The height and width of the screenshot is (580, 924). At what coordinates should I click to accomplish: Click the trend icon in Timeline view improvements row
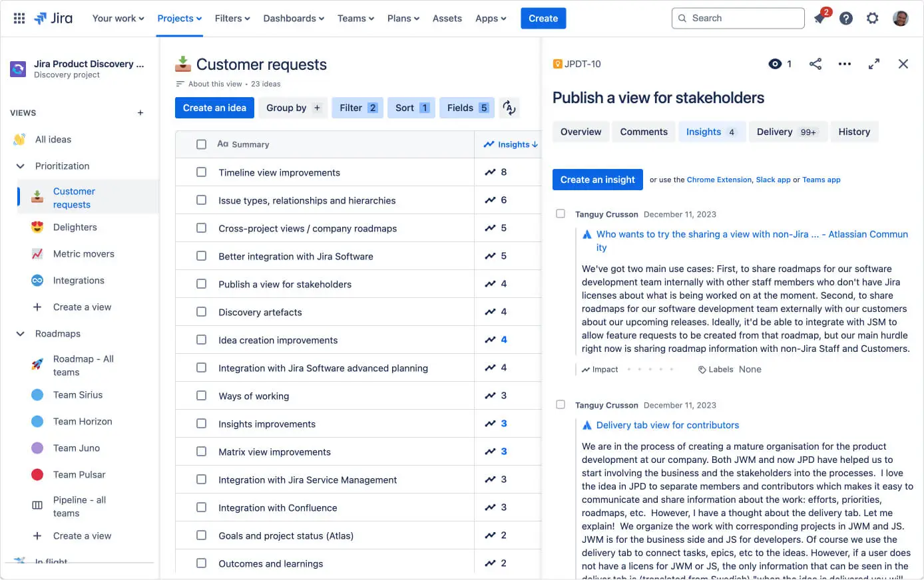coord(490,172)
